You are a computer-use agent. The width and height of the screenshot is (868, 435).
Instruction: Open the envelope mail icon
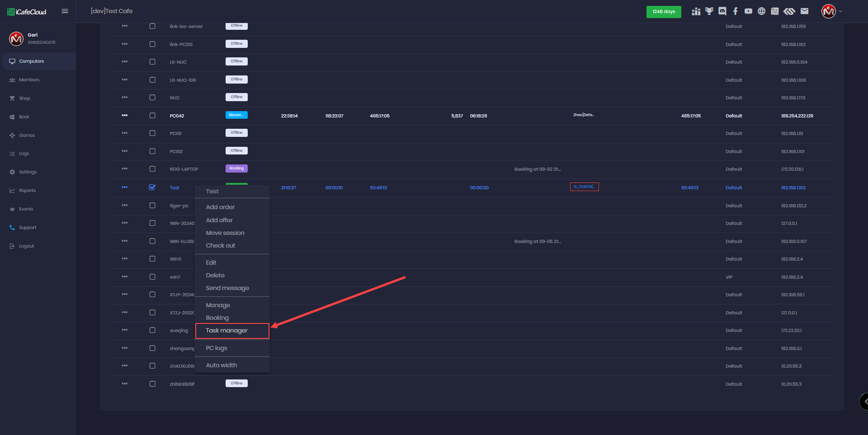(804, 11)
